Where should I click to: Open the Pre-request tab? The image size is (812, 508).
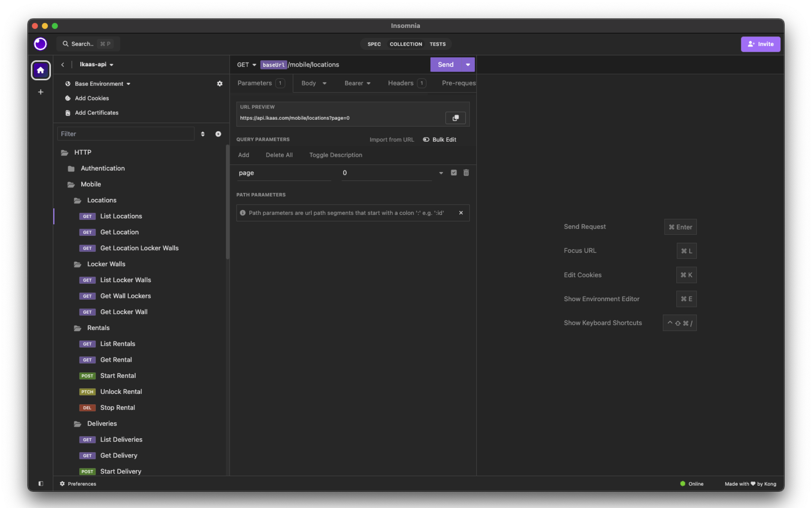[x=458, y=83]
